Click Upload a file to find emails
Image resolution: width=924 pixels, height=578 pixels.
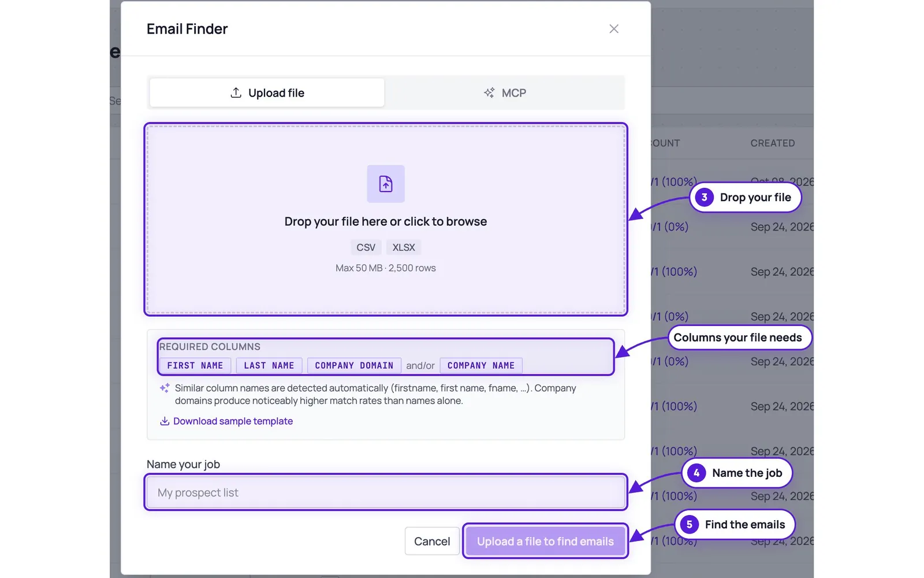click(x=545, y=541)
